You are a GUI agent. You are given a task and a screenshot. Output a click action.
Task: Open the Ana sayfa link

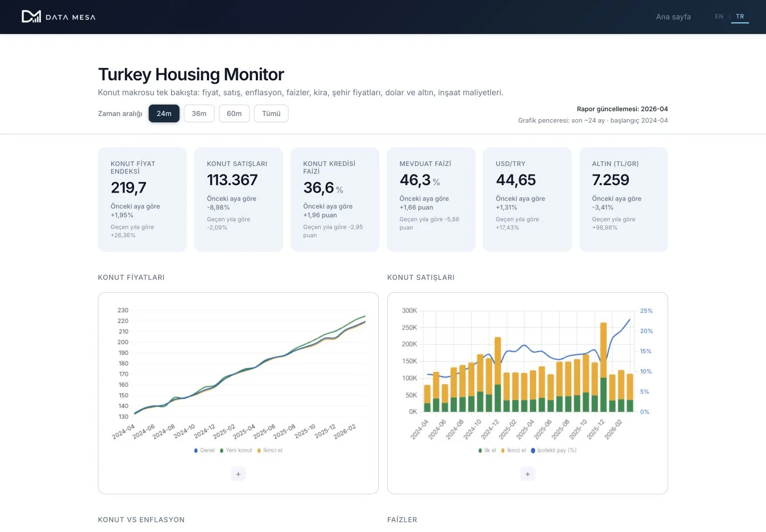[673, 17]
